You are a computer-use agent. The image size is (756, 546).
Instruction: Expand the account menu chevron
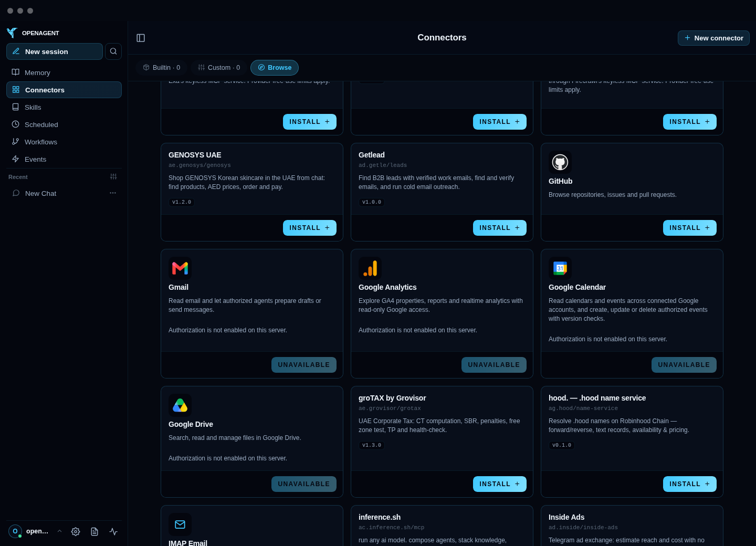[59, 531]
